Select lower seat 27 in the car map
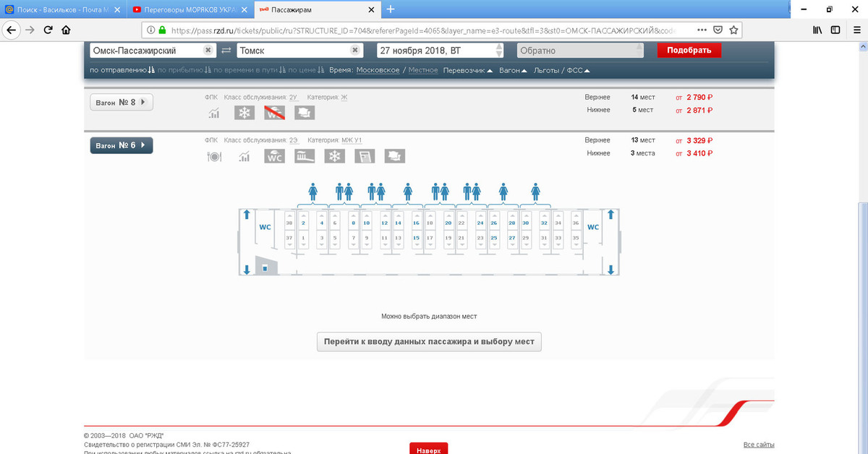Image resolution: width=868 pixels, height=454 pixels. coord(511,240)
